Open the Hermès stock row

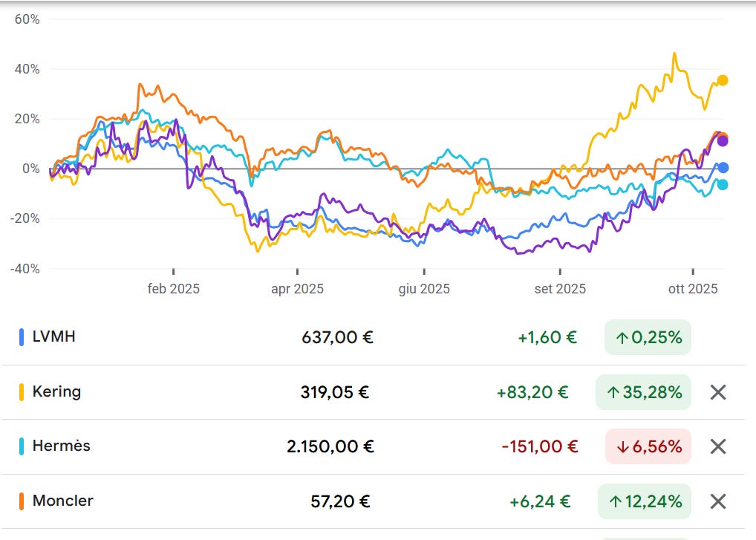(x=374, y=447)
